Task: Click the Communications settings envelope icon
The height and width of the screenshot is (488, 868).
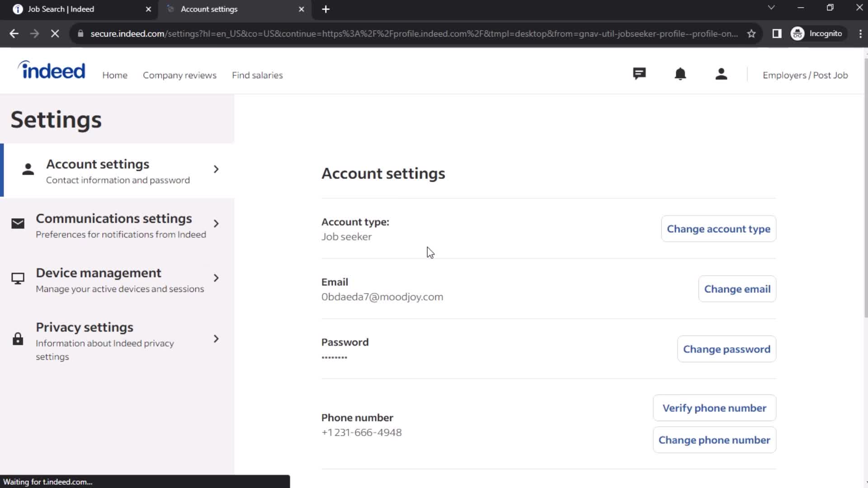Action: coord(18,224)
